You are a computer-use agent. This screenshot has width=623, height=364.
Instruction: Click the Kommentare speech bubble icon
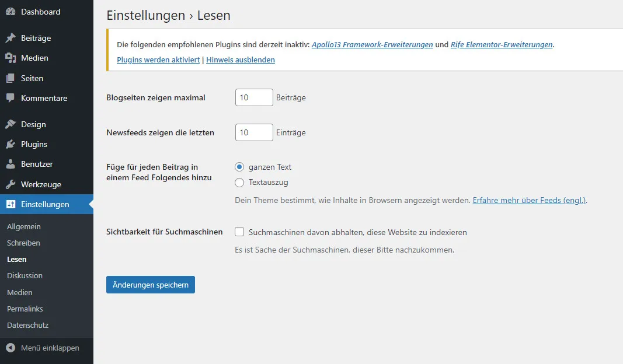11,98
